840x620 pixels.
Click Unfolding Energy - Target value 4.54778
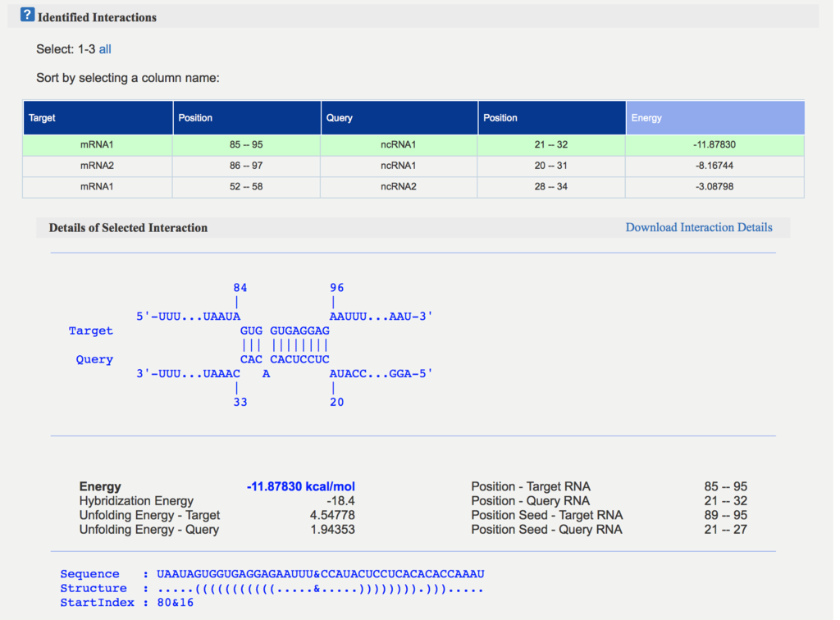332,515
